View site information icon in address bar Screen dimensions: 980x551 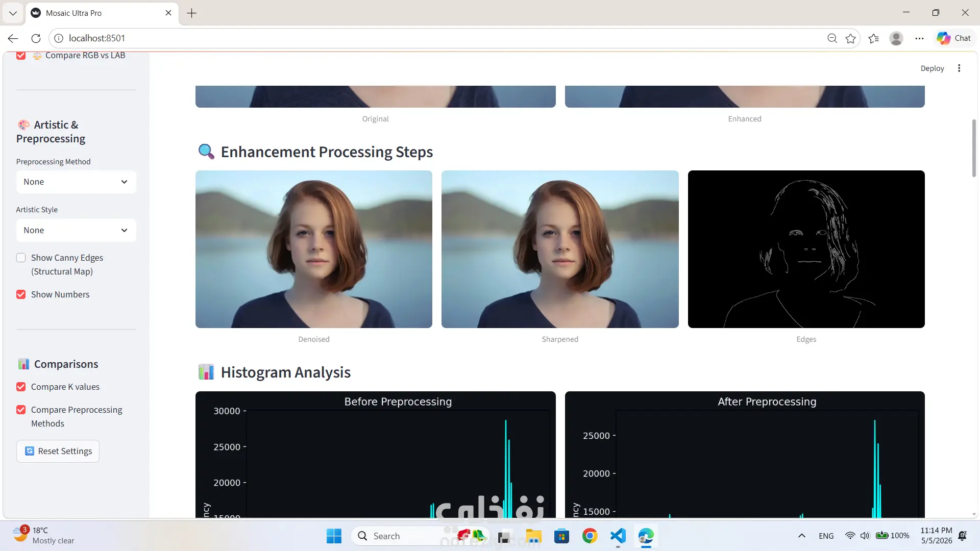(59, 38)
